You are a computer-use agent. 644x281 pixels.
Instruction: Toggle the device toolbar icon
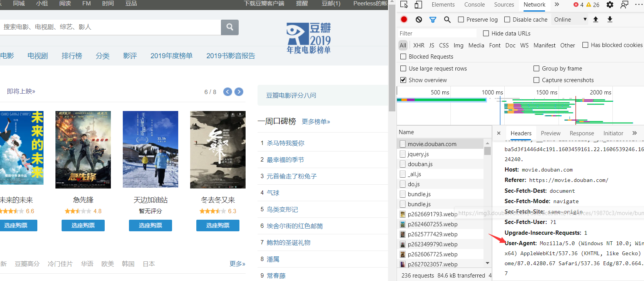418,5
